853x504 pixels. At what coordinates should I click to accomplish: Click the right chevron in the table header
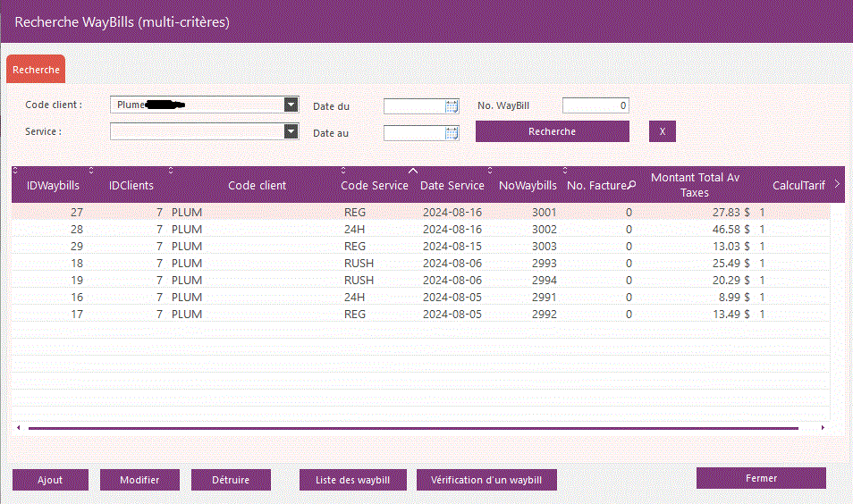coord(836,184)
